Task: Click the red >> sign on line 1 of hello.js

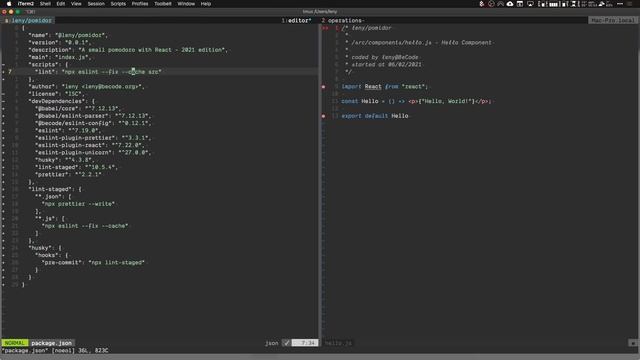Action: (325, 28)
